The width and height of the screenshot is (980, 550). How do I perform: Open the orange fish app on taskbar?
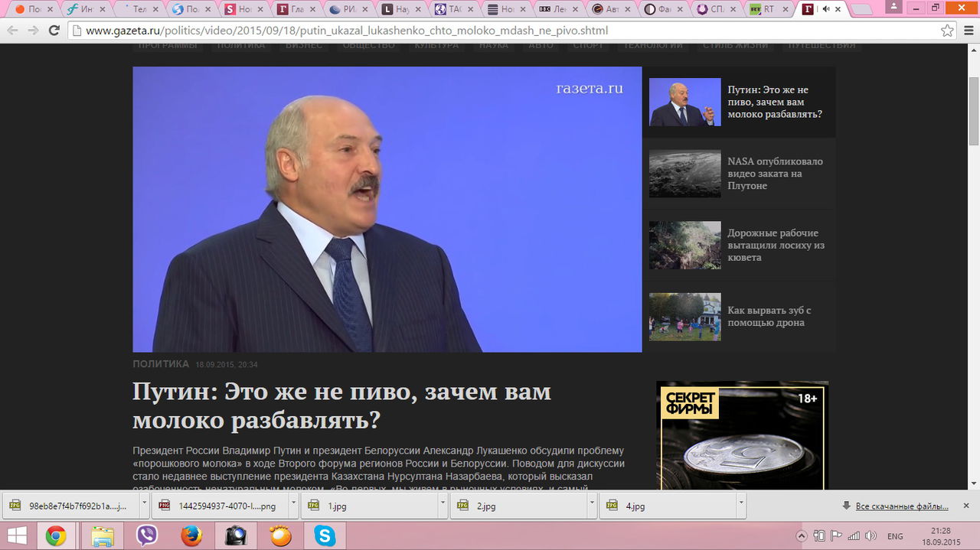[280, 535]
